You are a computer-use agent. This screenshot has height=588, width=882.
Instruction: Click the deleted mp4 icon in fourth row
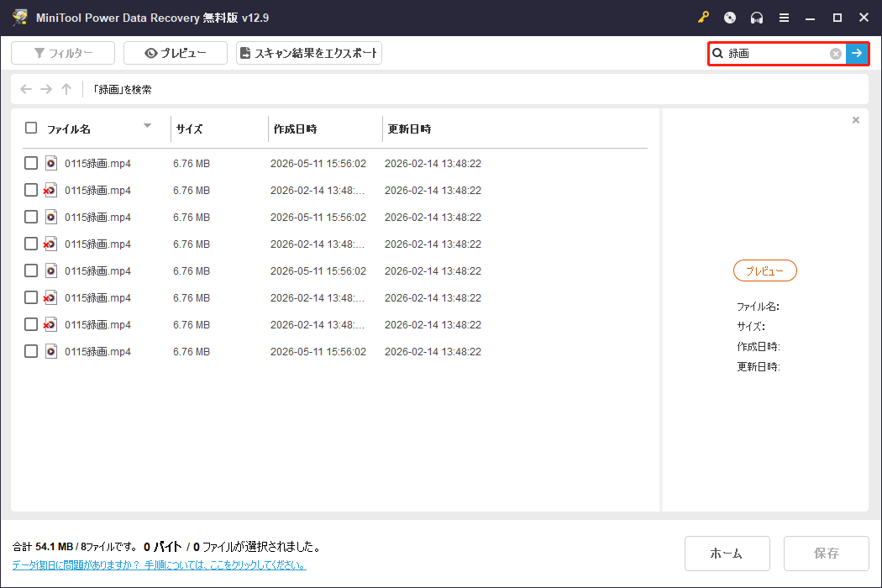tap(50, 244)
